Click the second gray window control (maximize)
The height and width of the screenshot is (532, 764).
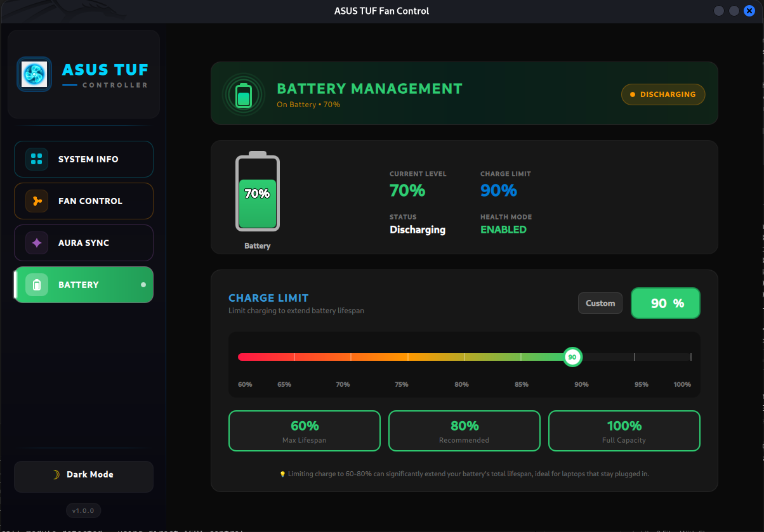(734, 11)
